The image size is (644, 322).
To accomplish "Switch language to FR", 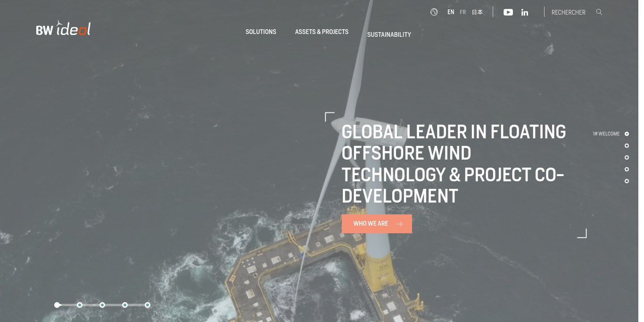I will click(463, 12).
